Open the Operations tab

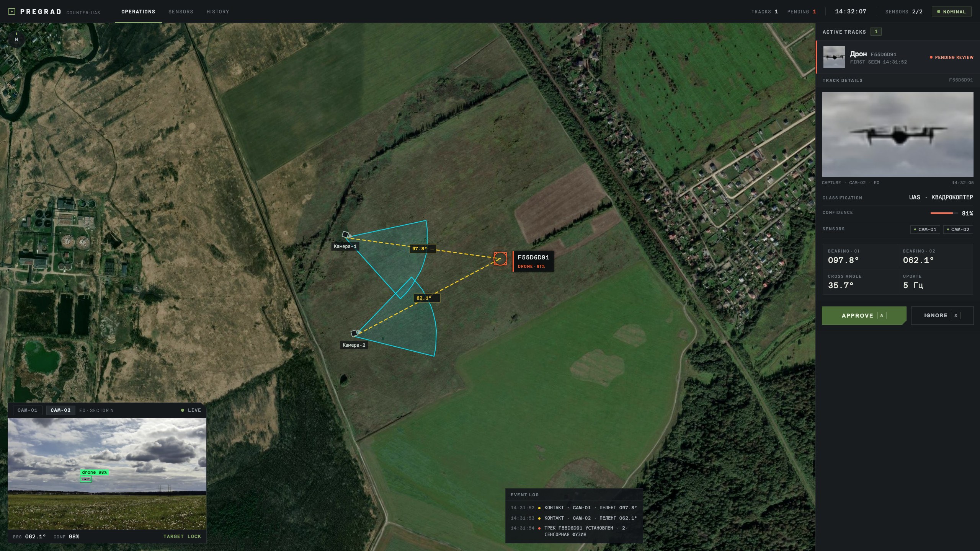pos(138,11)
